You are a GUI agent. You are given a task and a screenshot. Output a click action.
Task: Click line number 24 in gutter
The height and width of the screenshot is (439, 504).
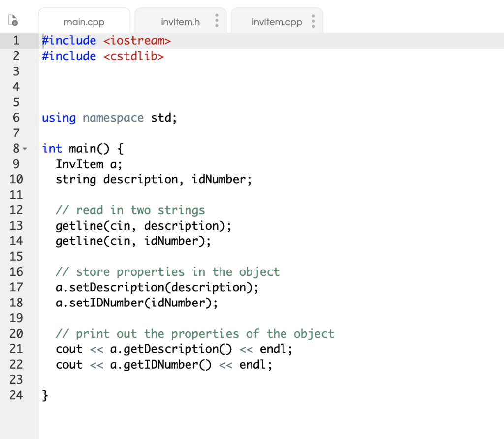click(x=16, y=395)
